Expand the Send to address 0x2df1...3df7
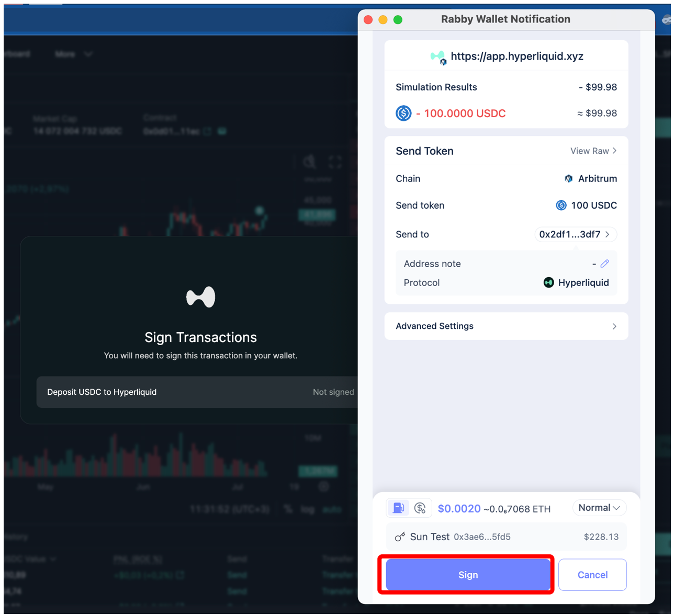This screenshot has width=674, height=616. (575, 234)
